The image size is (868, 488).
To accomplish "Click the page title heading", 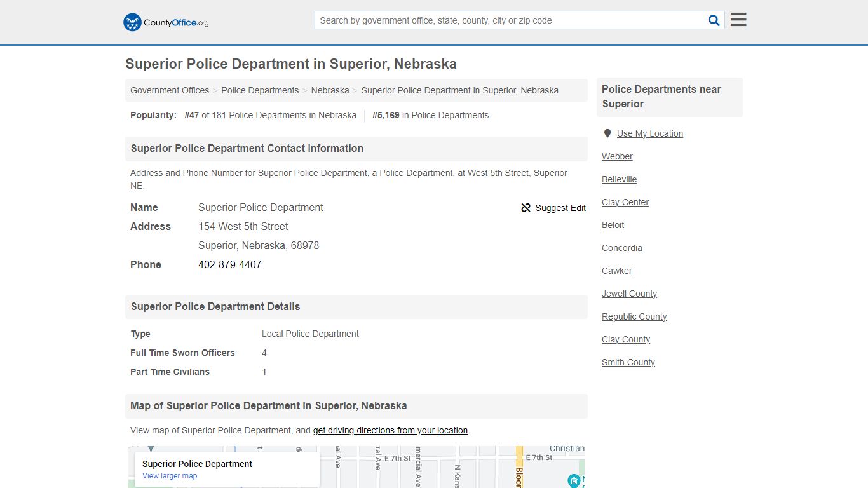I will (x=291, y=64).
